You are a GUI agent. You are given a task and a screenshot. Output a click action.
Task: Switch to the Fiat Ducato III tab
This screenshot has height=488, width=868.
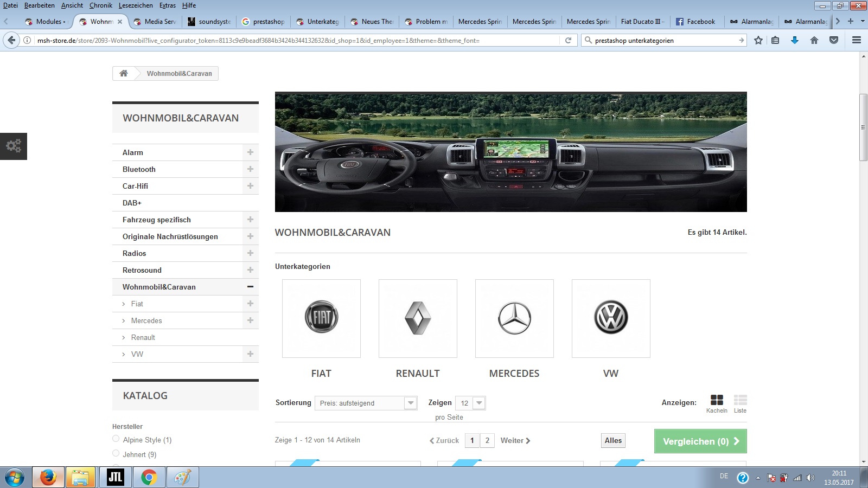pos(642,22)
